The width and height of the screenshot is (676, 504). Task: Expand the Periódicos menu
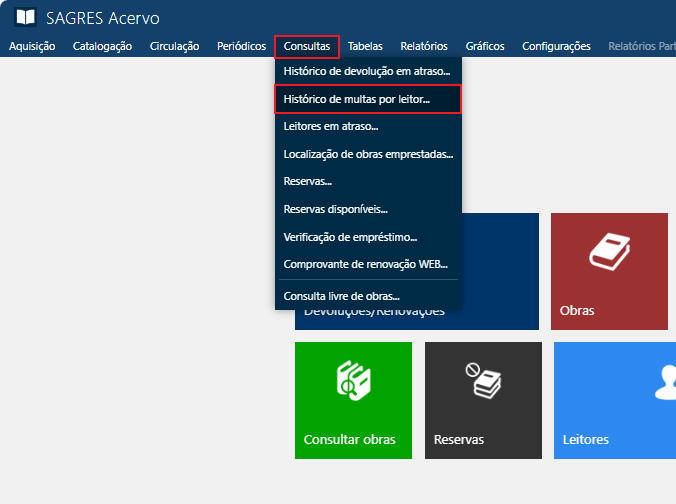[x=241, y=46]
